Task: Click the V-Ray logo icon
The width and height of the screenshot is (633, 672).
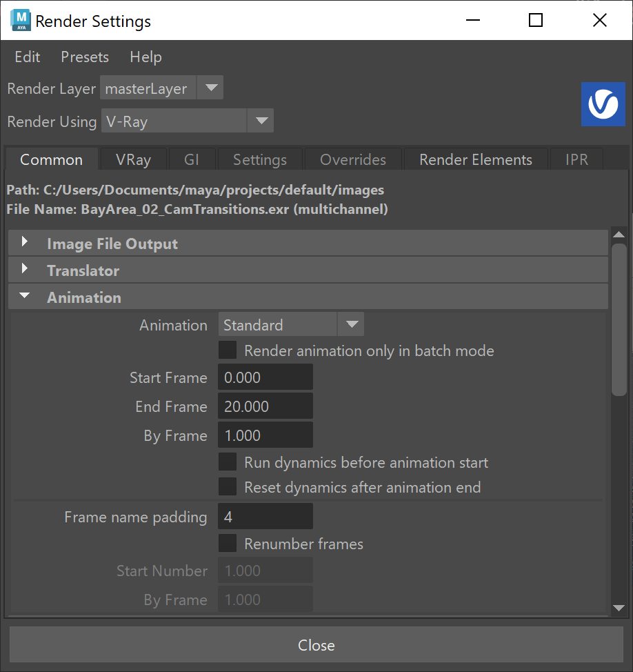Action: pos(603,104)
